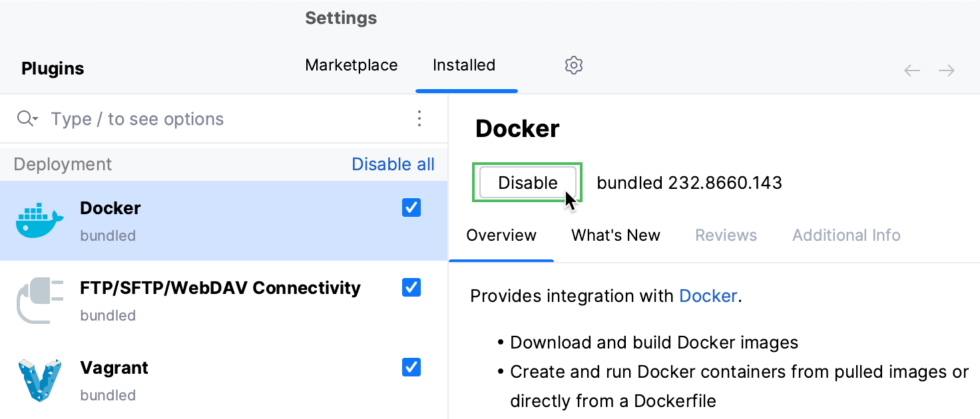Viewport: 980px width, 419px height.
Task: Open the more options kebab menu
Action: 419,118
